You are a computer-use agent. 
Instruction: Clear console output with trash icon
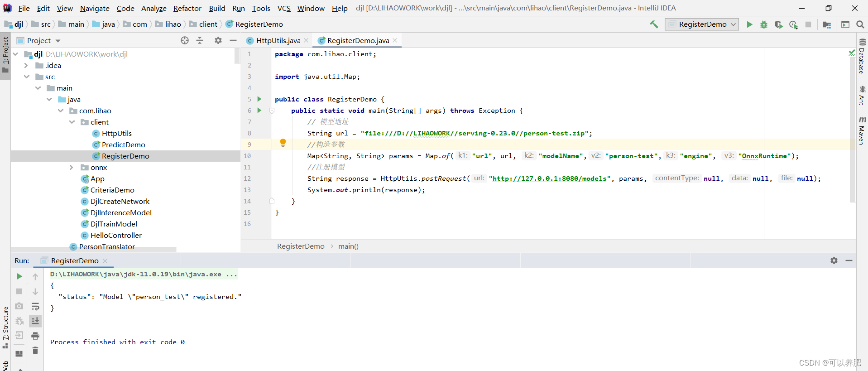point(35,350)
